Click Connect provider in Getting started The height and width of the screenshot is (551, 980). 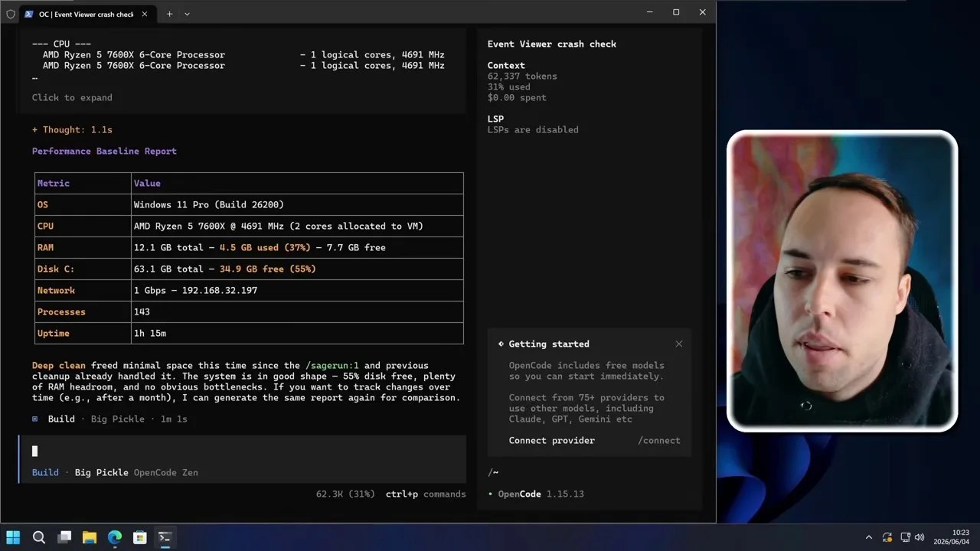pyautogui.click(x=551, y=441)
